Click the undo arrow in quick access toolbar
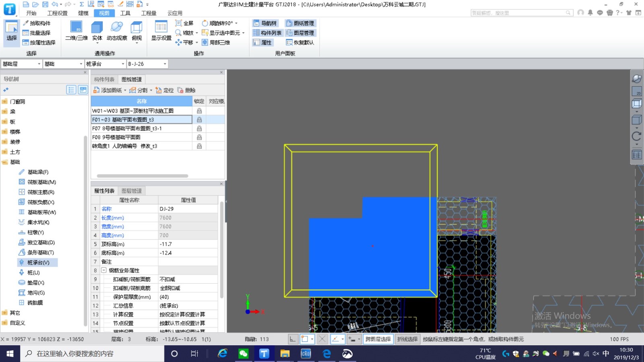This screenshot has height=362, width=644. pyautogui.click(x=55, y=4)
